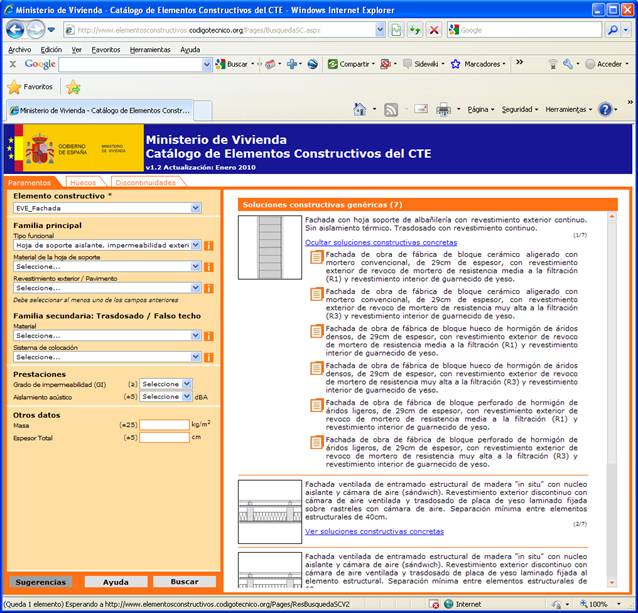This screenshot has height=613, width=638.
Task: Click info icon beside Material de la hoja de soporte
Action: (208, 267)
